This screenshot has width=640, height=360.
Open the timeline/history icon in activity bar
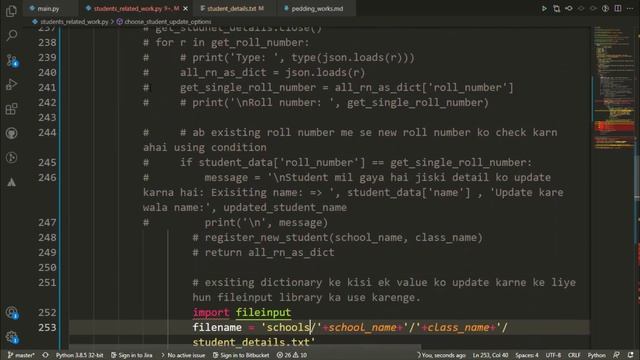(11, 158)
